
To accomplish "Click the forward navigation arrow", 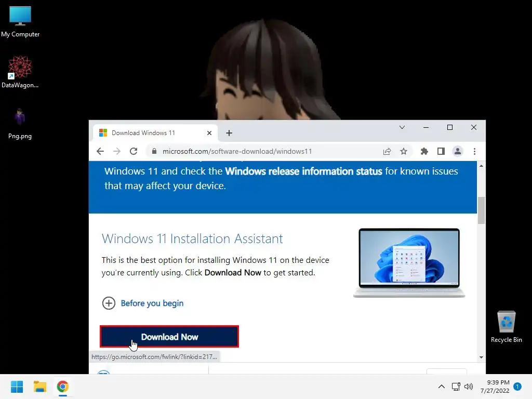I will pos(117,151).
